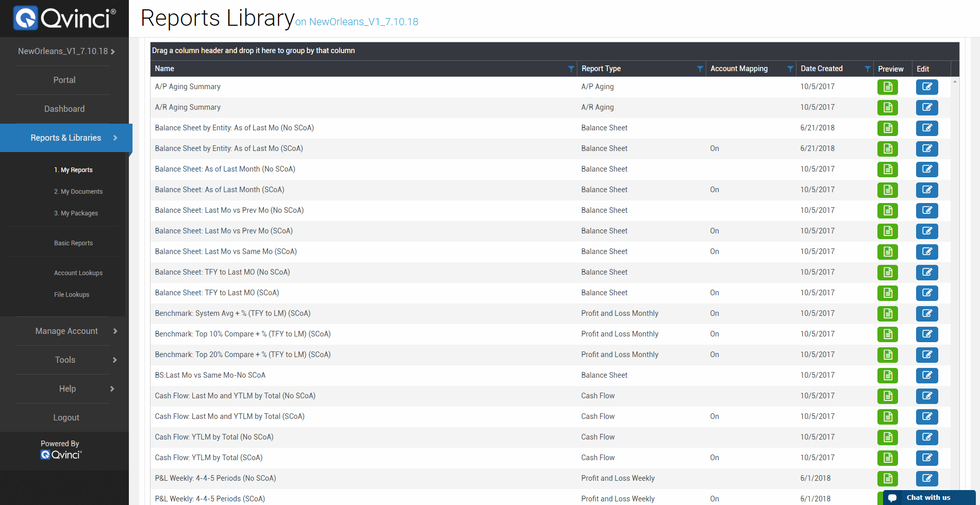Go to My Documents in sidebar
This screenshot has width=980, height=505.
pyautogui.click(x=78, y=192)
